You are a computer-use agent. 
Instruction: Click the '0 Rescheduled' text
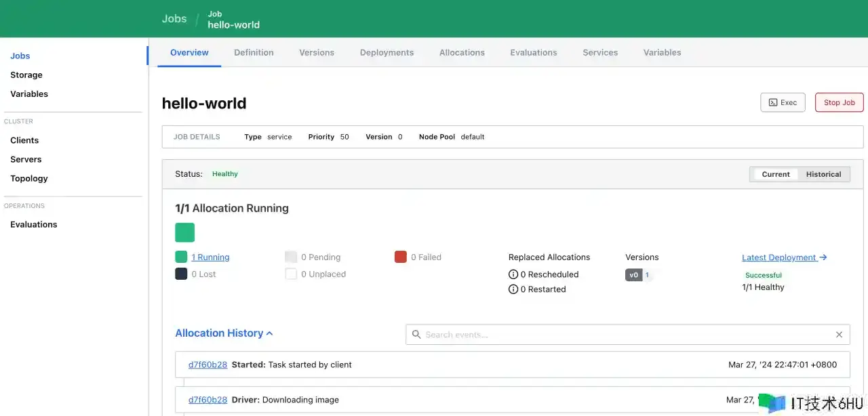point(549,274)
